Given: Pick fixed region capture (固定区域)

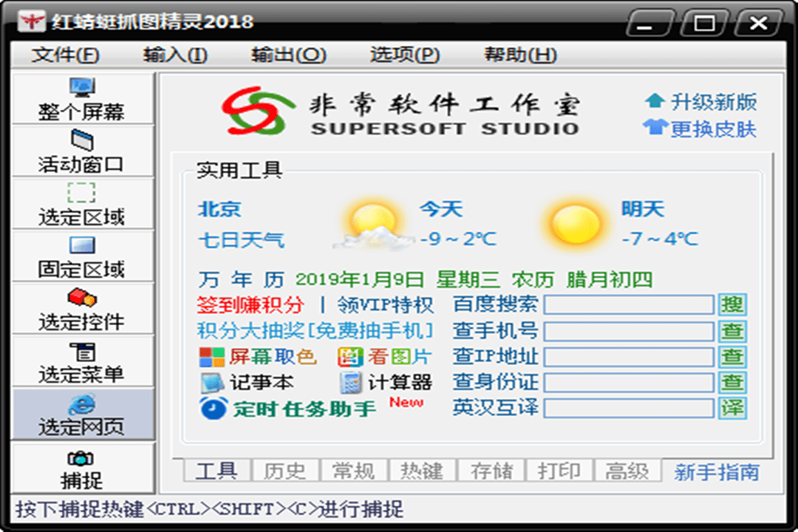Looking at the screenshot, I should [82, 245].
